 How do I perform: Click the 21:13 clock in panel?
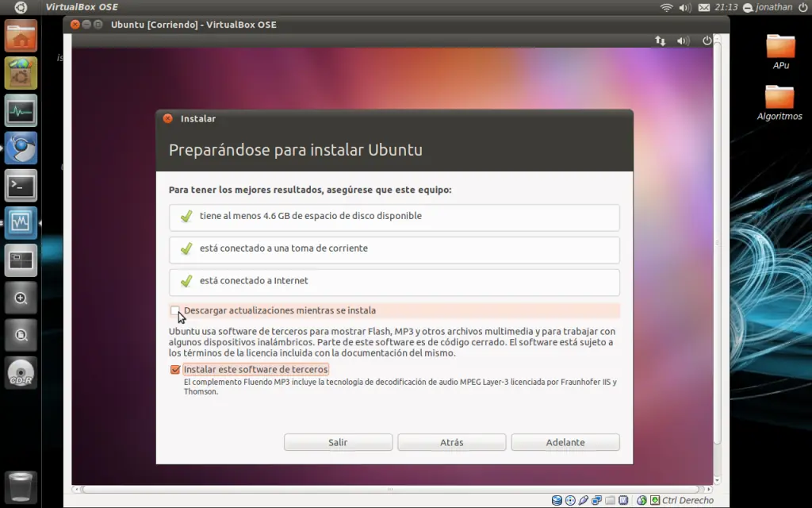[726, 7]
